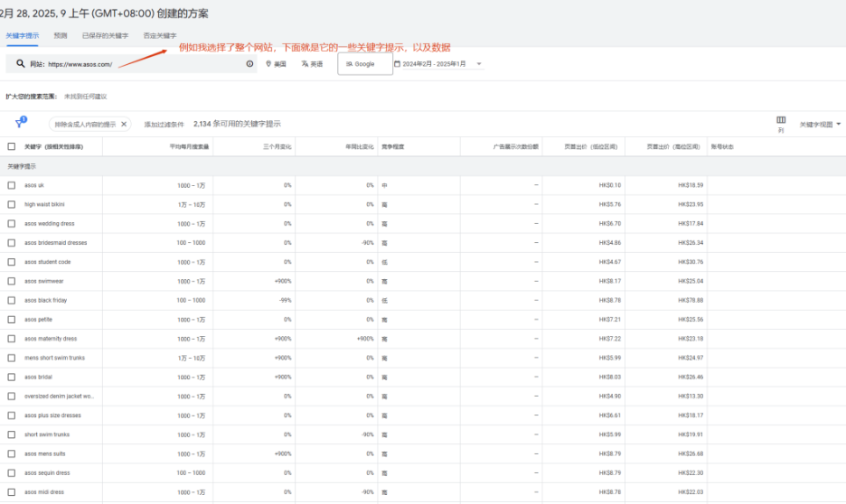The image size is (846, 504).
Task: Click the website URL input field
Action: (136, 64)
